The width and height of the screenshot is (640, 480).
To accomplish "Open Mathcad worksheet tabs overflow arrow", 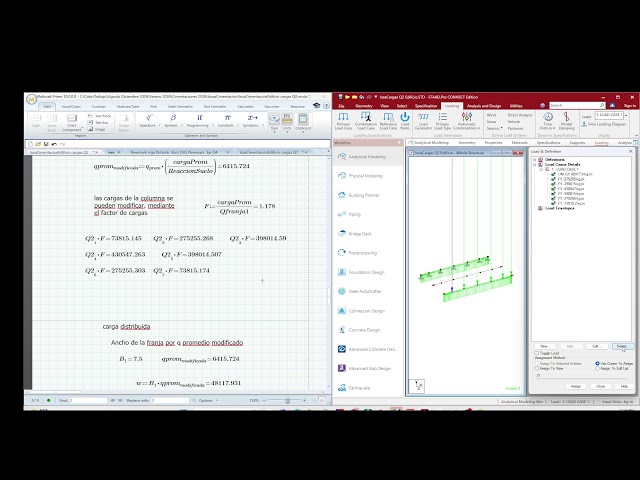I will click(x=328, y=152).
